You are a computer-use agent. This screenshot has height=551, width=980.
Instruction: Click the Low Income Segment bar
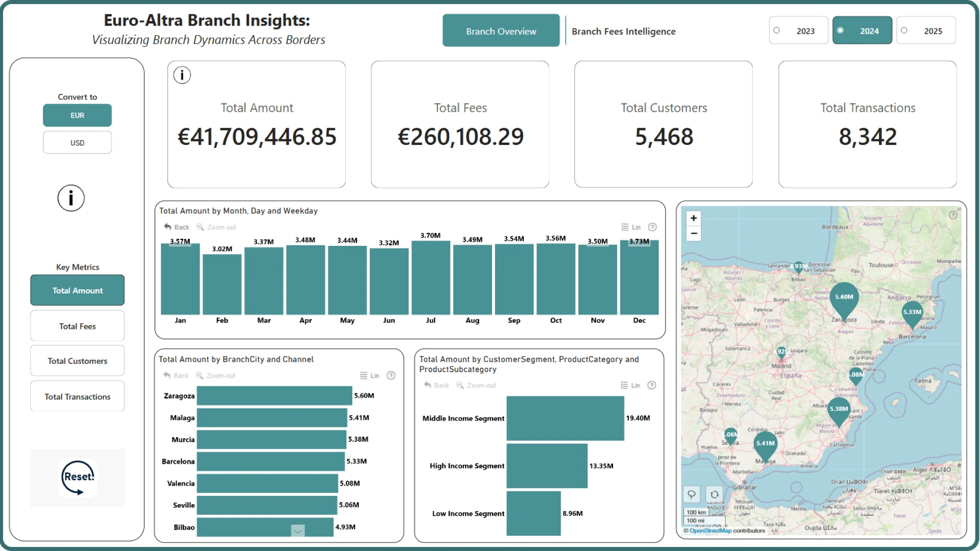(534, 513)
